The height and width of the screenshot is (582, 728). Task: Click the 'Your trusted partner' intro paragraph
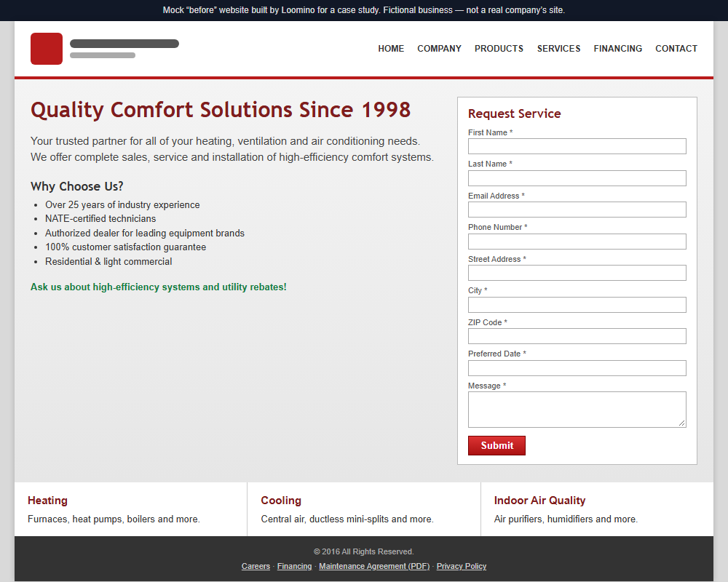232,149
